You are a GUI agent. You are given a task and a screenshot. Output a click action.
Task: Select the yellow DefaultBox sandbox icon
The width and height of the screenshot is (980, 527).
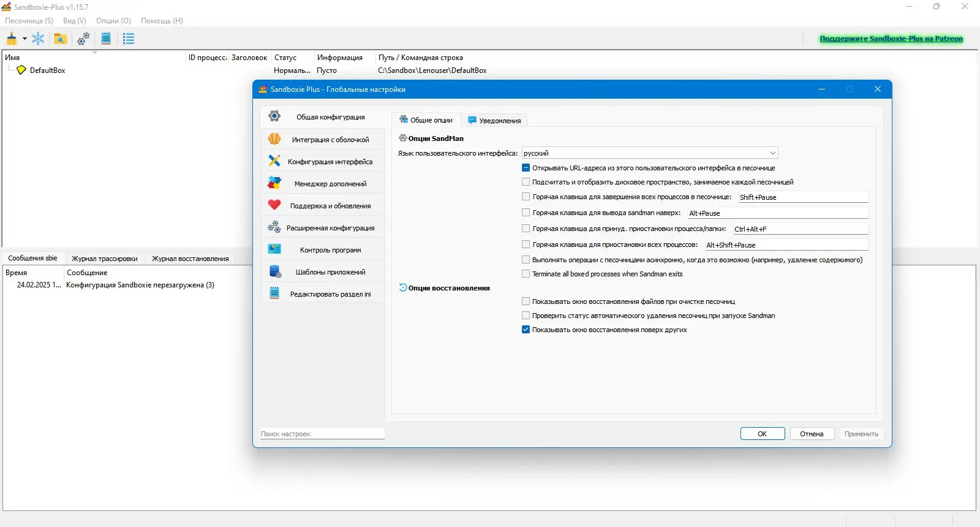21,70
